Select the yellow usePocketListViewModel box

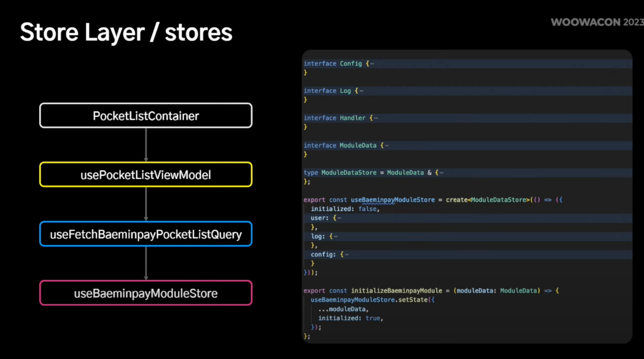click(x=145, y=175)
